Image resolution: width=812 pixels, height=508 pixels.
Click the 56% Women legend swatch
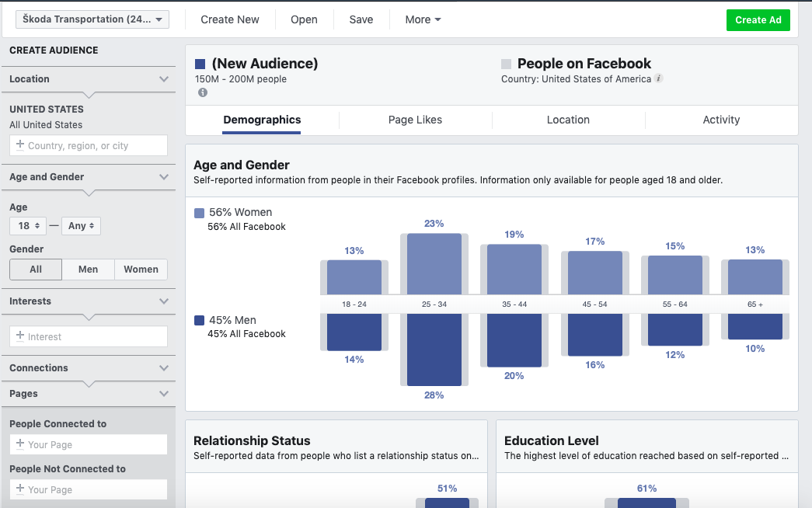click(199, 213)
